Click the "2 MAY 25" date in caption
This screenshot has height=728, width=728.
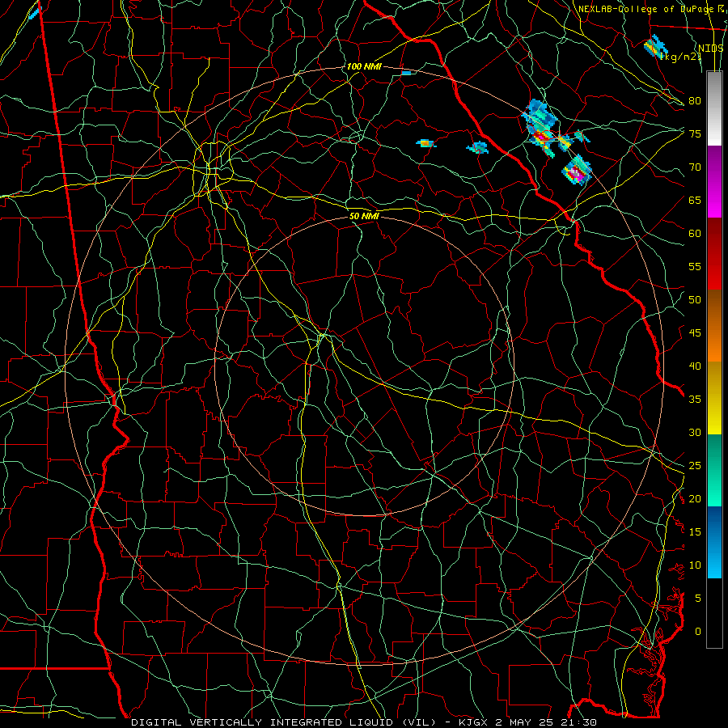click(525, 722)
